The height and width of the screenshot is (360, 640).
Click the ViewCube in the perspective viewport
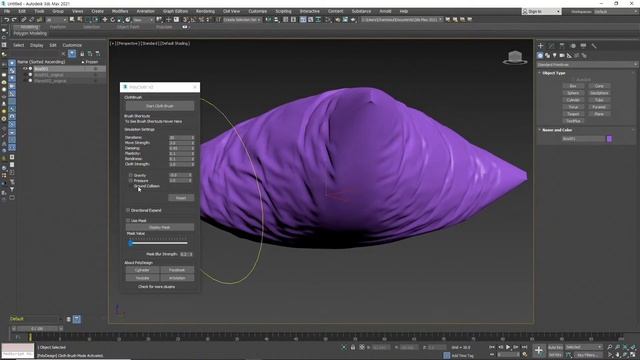coord(515,58)
